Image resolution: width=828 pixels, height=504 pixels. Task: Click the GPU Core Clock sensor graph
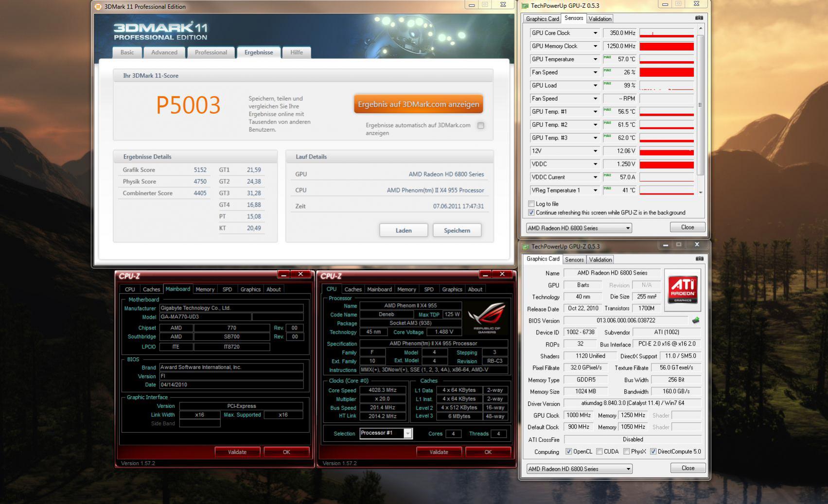667,33
